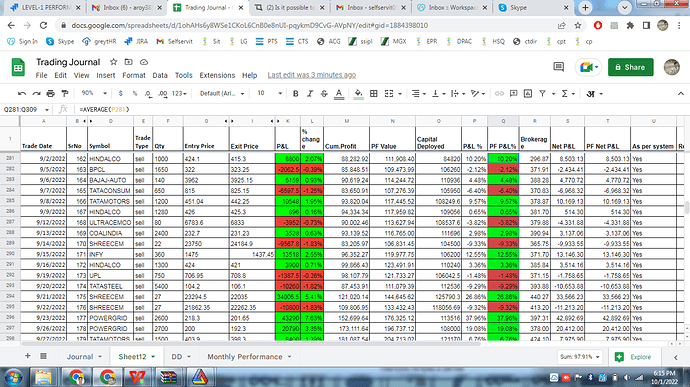This screenshot has height=387, width=690.
Task: Expand the Sum 97.91% dropdown
Action: point(580,357)
